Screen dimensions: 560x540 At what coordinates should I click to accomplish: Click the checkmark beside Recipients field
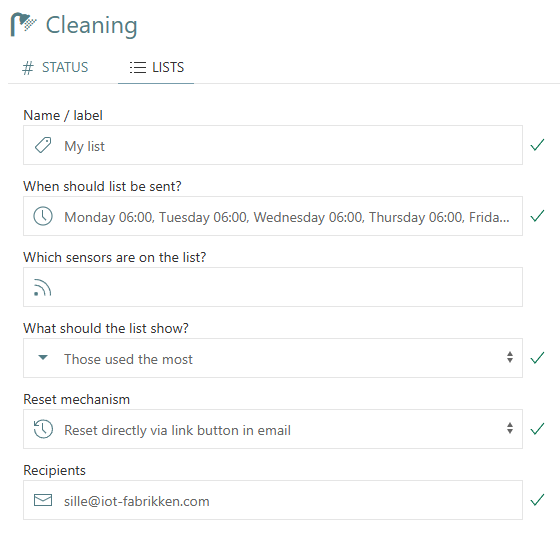point(537,500)
